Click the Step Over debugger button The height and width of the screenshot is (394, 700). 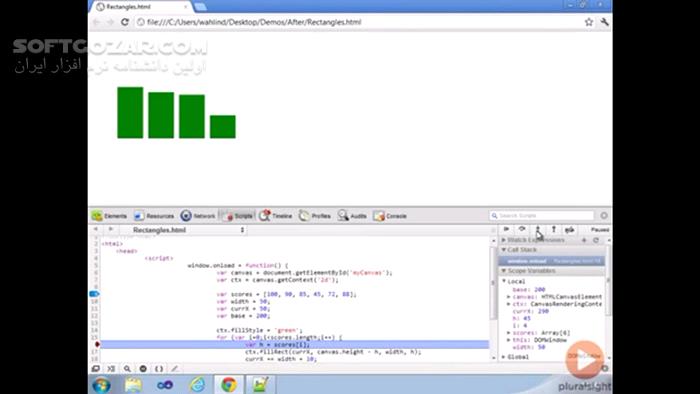(x=522, y=229)
